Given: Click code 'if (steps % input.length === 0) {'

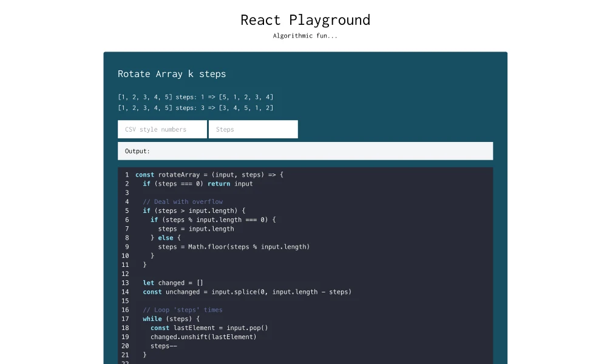Looking at the screenshot, I should (x=213, y=220).
